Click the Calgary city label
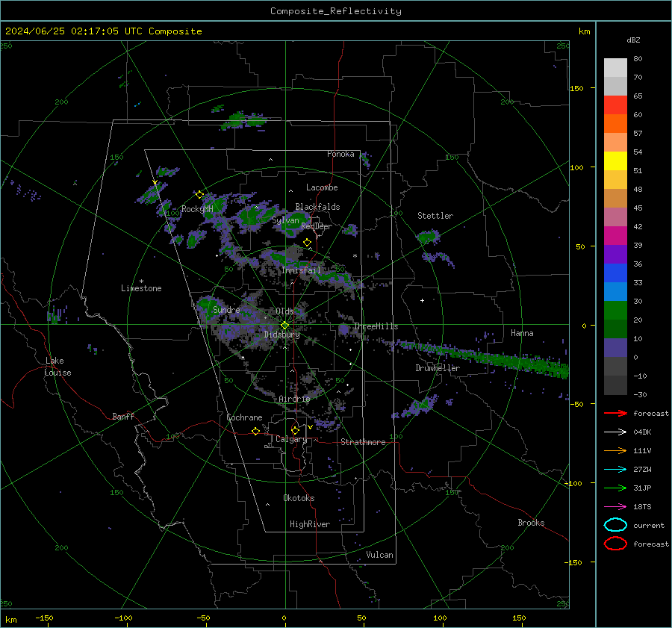The height and width of the screenshot is (628, 672). (291, 439)
